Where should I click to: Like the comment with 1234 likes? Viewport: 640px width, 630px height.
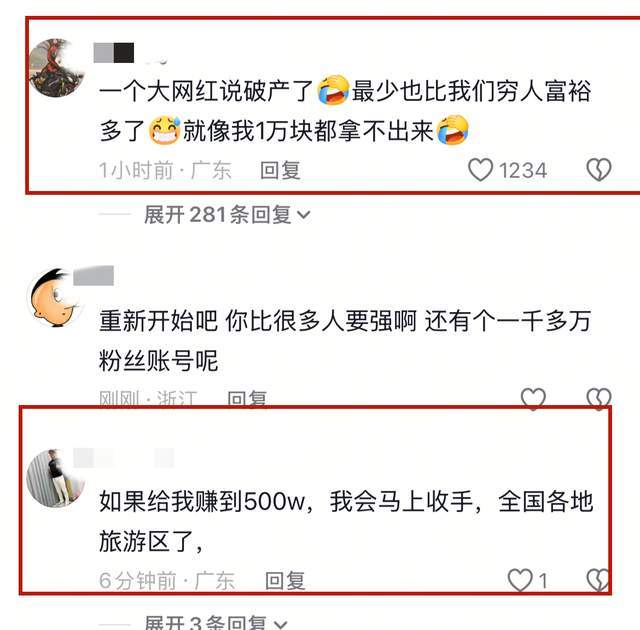pos(480,170)
